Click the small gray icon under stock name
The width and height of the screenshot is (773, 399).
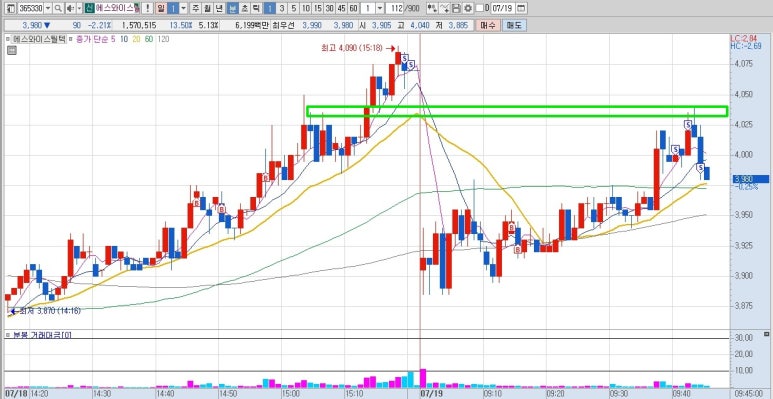(x=12, y=50)
